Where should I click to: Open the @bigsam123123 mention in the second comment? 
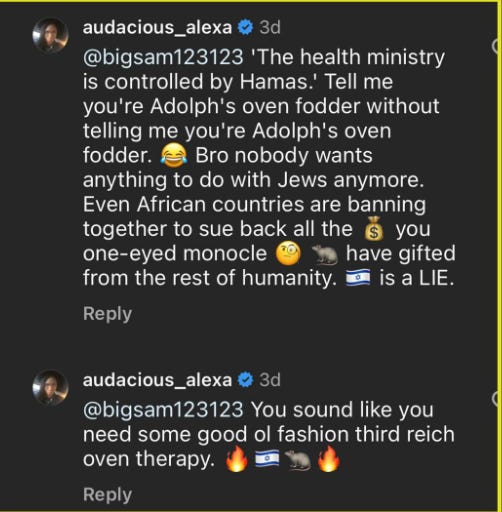coord(163,410)
